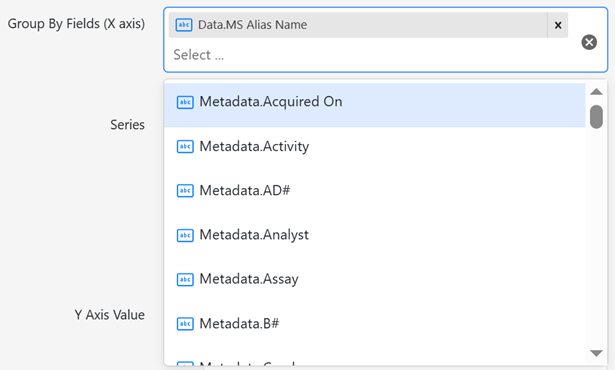Click the scroll up arrow in dropdown list
This screenshot has height=370, width=615.
596,92
